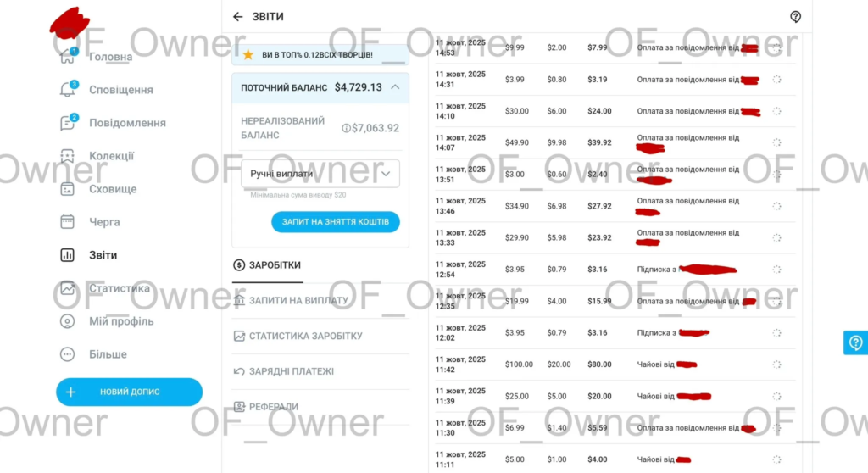
Task: Go to Головна in the sidebar
Action: tap(110, 57)
